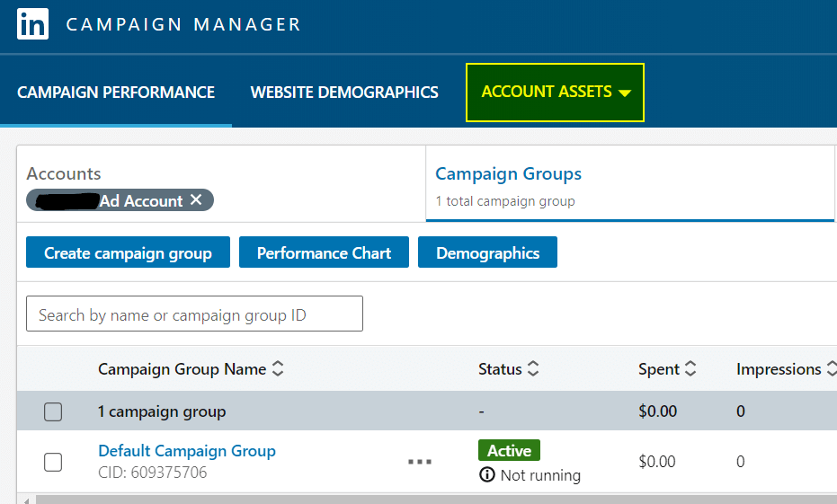The width and height of the screenshot is (837, 504).
Task: Sort by Campaign Group Name arrows
Action: 278,369
